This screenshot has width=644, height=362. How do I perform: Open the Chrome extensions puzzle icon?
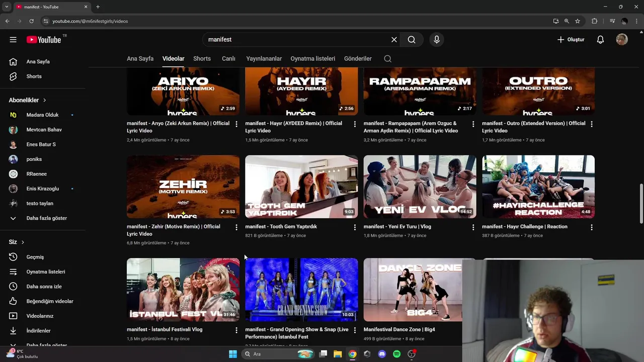595,21
